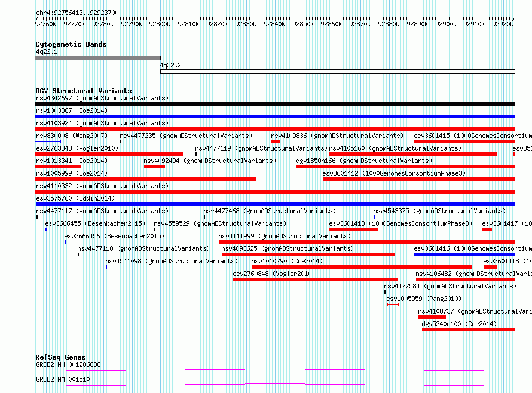Click nsv4477119 variant label
The width and height of the screenshot is (532, 393).
(x=261, y=148)
